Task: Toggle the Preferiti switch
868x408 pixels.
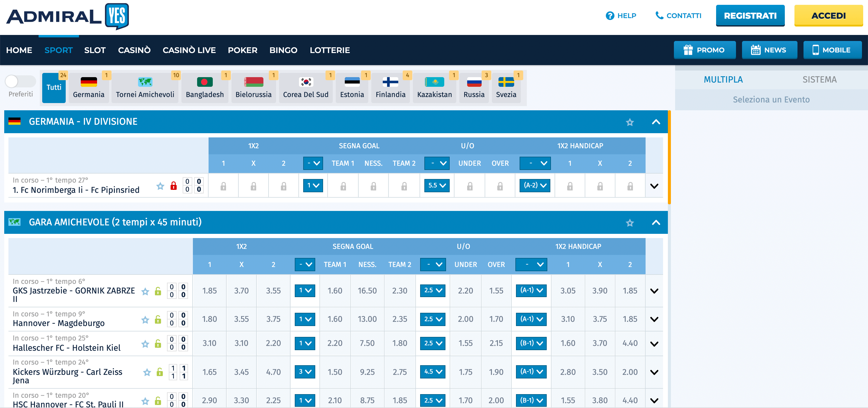Action: pyautogui.click(x=20, y=81)
